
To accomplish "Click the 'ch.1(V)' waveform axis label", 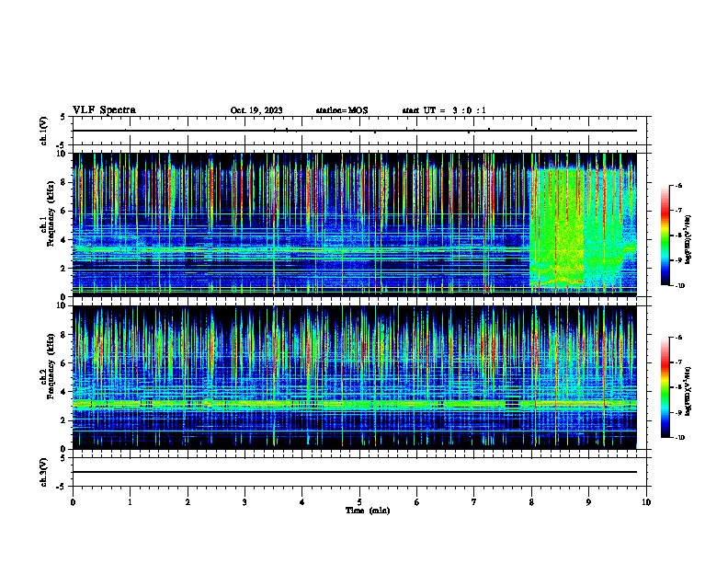I will [44, 131].
